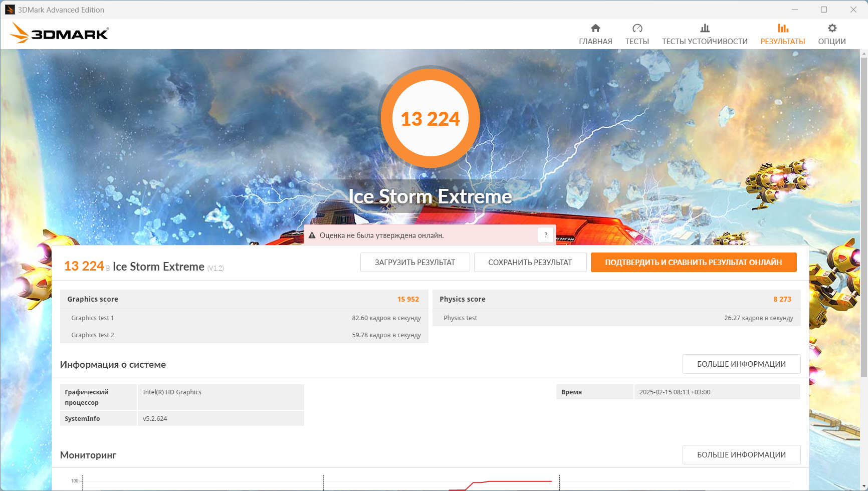Click the Physics test row label

click(x=460, y=318)
